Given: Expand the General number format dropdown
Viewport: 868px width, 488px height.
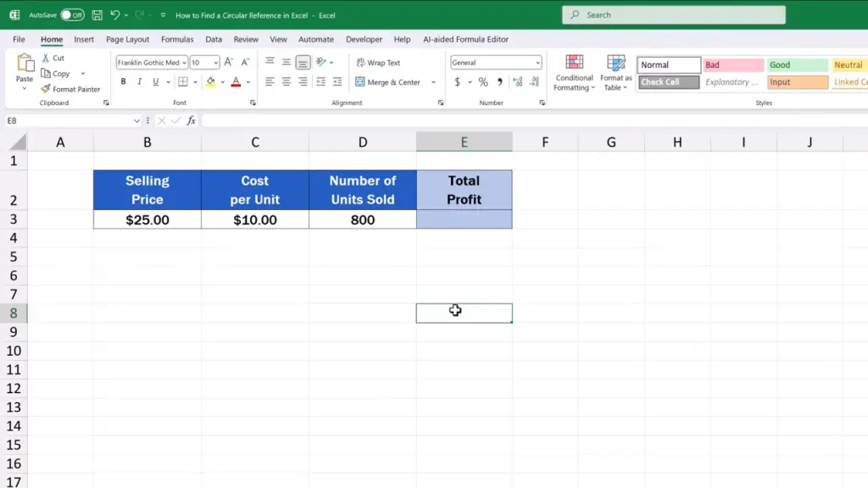Looking at the screenshot, I should (537, 63).
